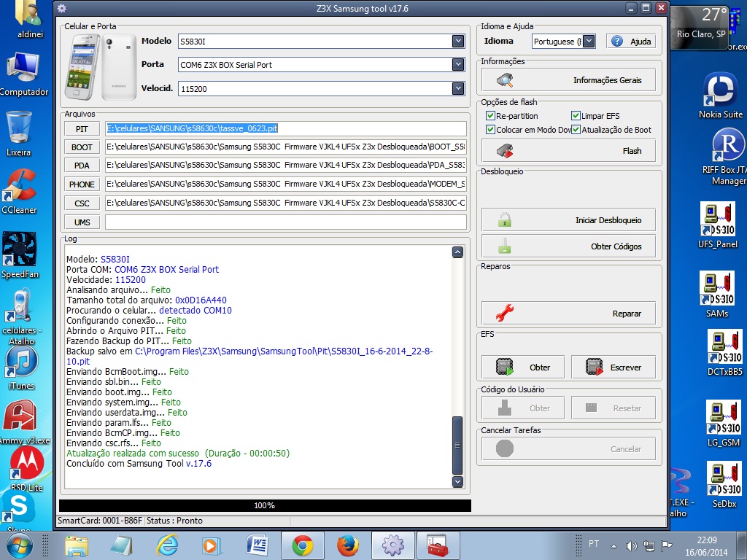Click the PIT file path field
Screen dimensions: 747x560
[285, 128]
